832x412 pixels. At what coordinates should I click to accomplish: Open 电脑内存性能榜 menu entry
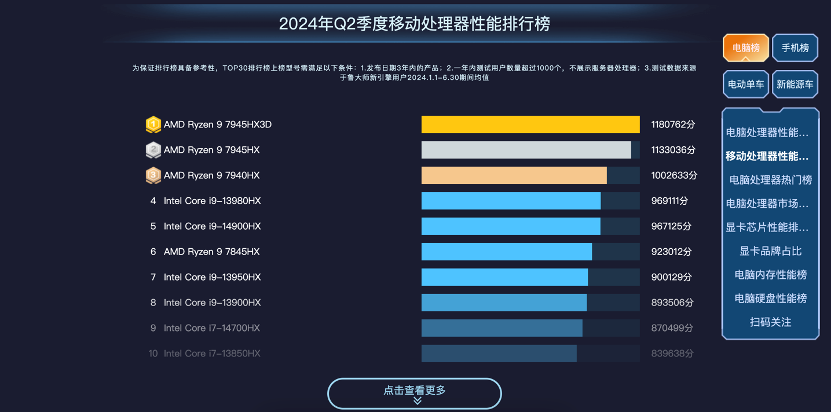pyautogui.click(x=770, y=274)
